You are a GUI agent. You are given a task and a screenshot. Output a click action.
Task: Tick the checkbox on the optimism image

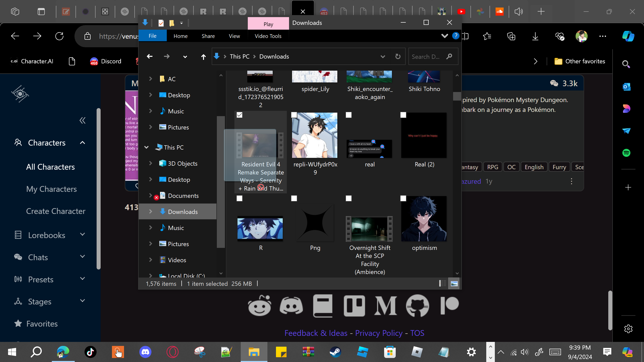[x=403, y=199]
